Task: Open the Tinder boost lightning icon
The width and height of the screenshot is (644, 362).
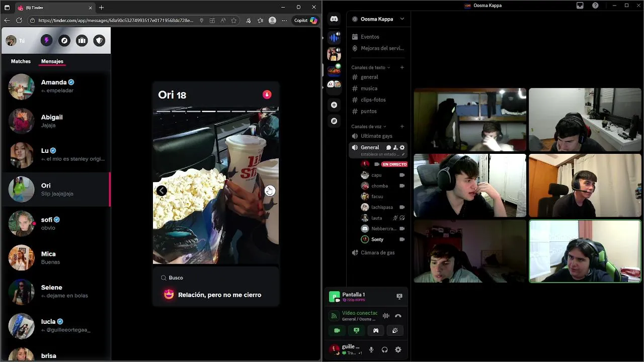Action: point(46,41)
